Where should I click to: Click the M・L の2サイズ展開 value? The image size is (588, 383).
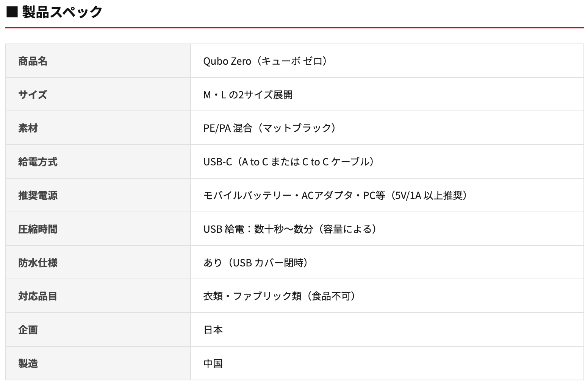click(x=248, y=95)
